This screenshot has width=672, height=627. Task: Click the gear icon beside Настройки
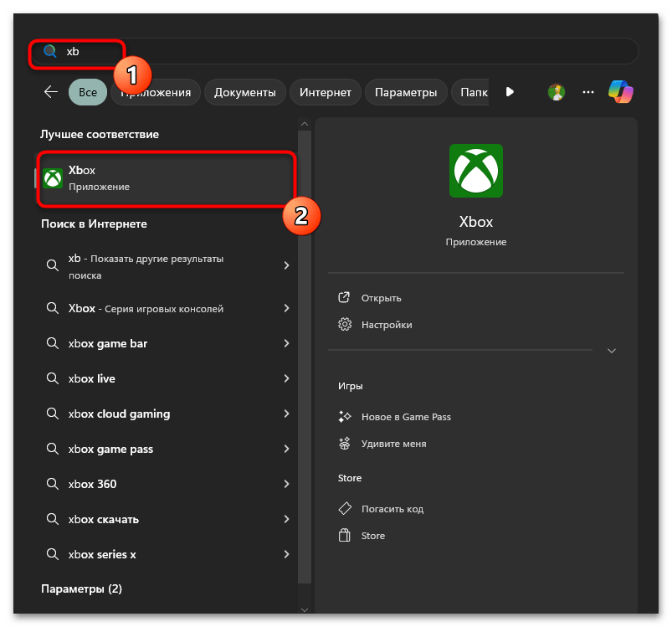pyautogui.click(x=345, y=325)
